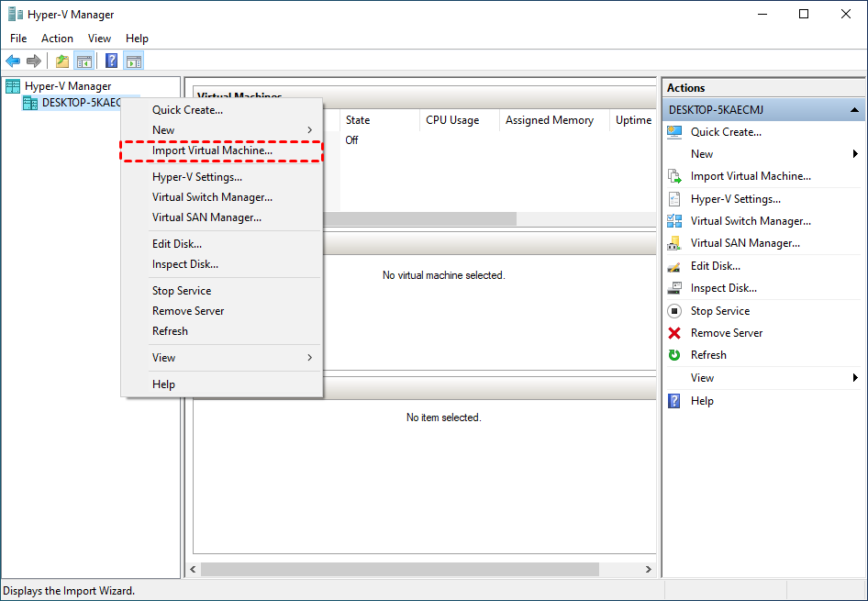Click the Up One Level folder icon
This screenshot has width=868, height=601.
62,61
